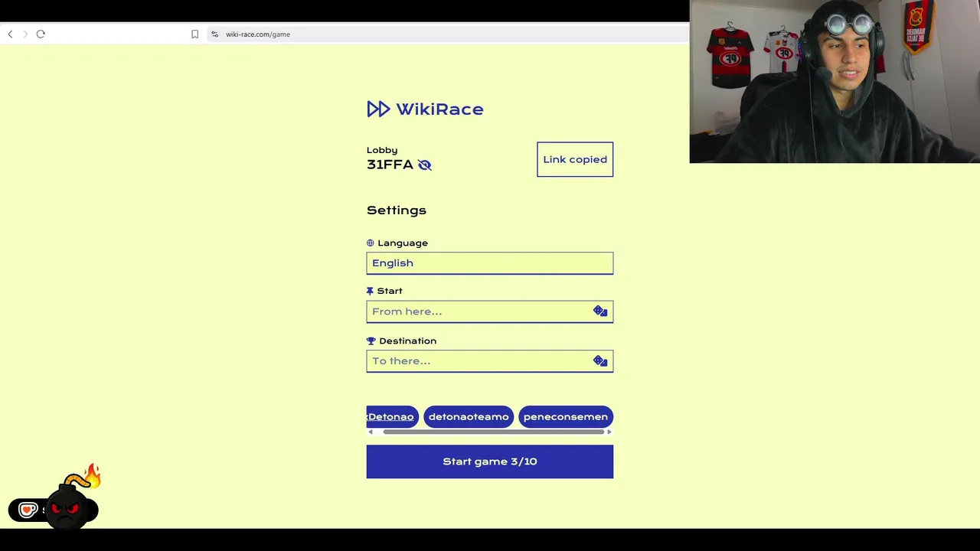The height and width of the screenshot is (551, 980).
Task: Click the lobby code 31FFA text
Action: pyautogui.click(x=390, y=165)
